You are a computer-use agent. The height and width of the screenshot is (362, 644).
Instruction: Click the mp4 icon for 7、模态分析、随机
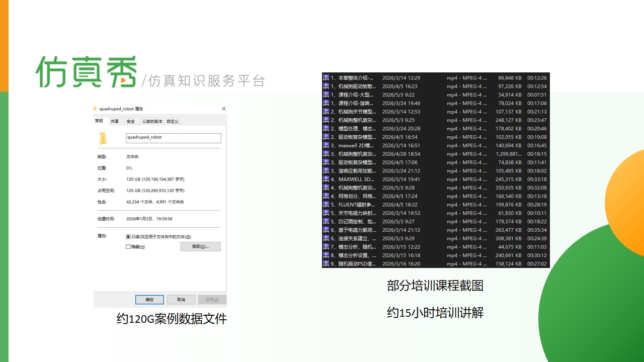[326, 247]
